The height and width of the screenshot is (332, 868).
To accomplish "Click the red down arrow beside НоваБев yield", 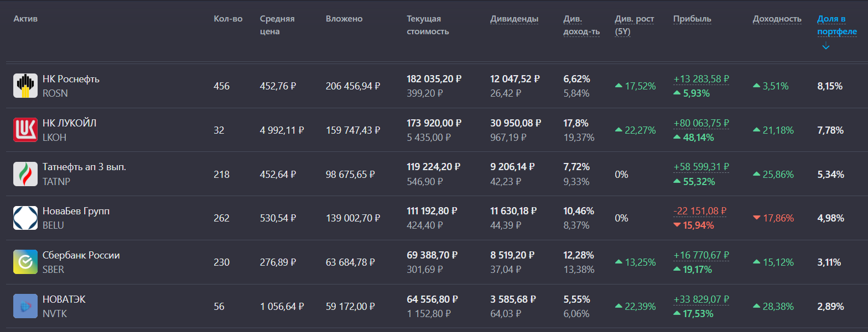I will tap(757, 218).
